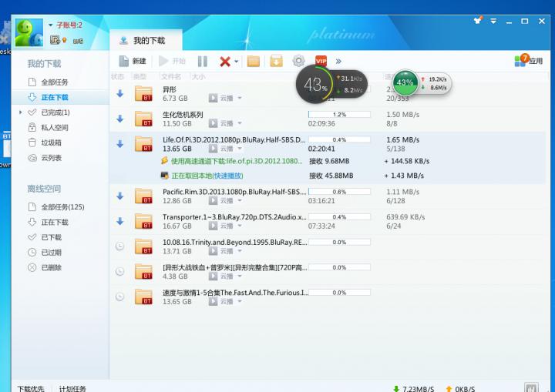Click 下载优先 in the status bar
Image resolution: width=555 pixels, height=392 pixels.
click(x=31, y=388)
